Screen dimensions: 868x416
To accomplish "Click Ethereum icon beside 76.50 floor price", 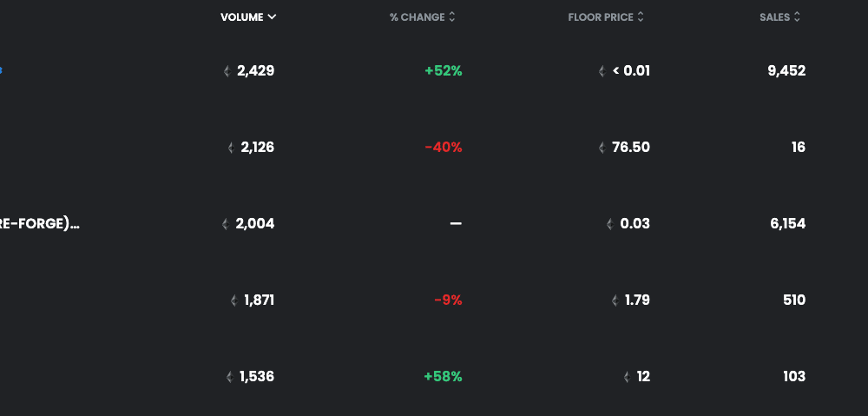I will click(x=602, y=148).
